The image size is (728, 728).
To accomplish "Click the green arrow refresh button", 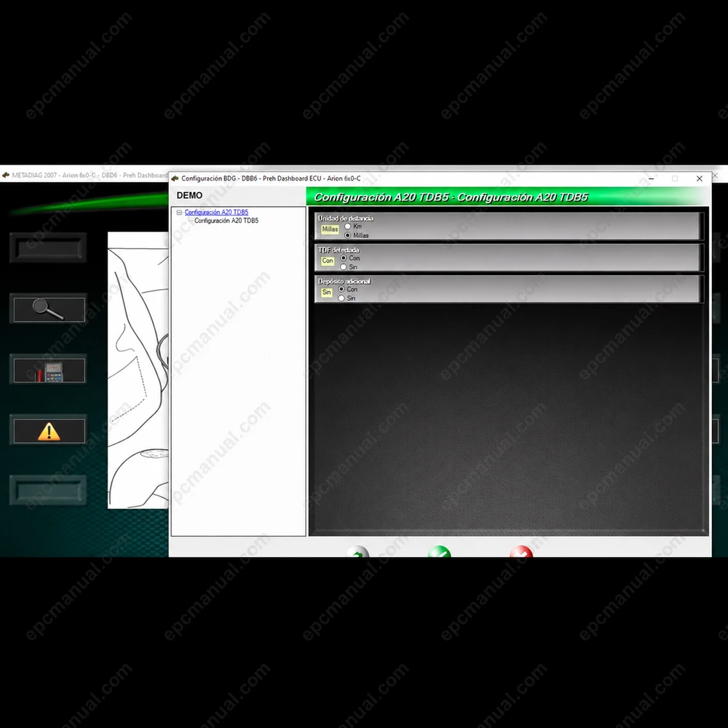I will [x=357, y=552].
